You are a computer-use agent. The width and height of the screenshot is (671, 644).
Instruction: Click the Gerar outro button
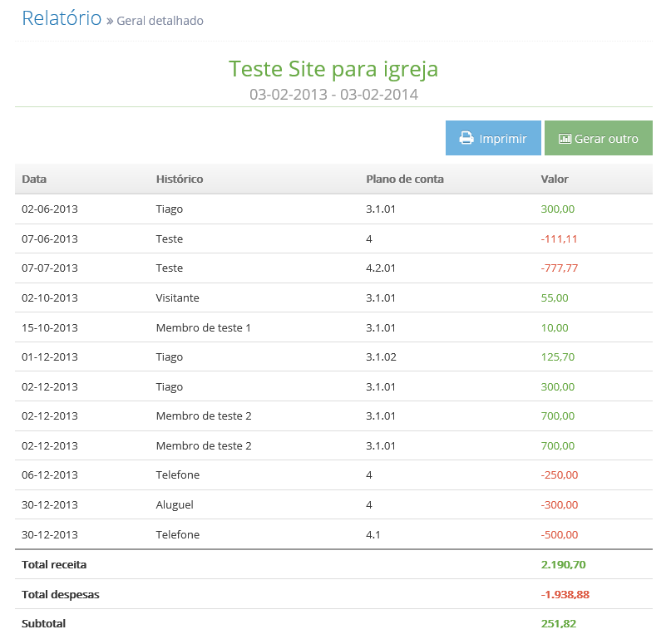(x=599, y=138)
